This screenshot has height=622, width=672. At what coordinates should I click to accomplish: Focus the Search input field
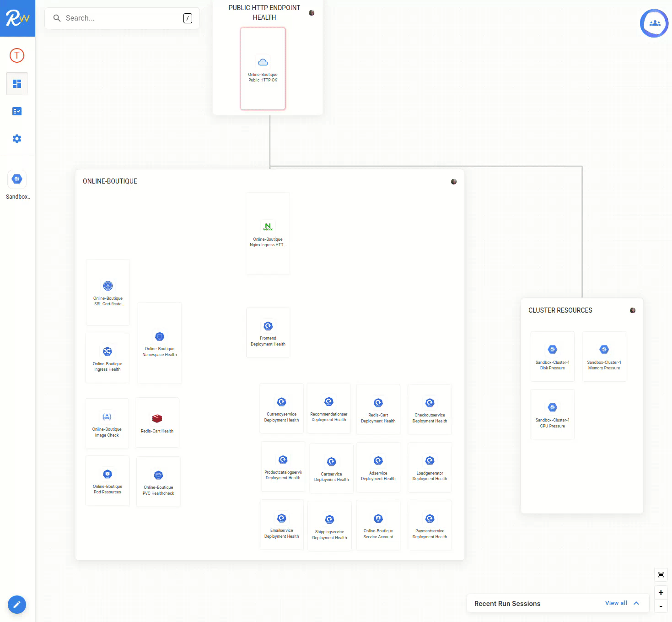[x=122, y=18]
